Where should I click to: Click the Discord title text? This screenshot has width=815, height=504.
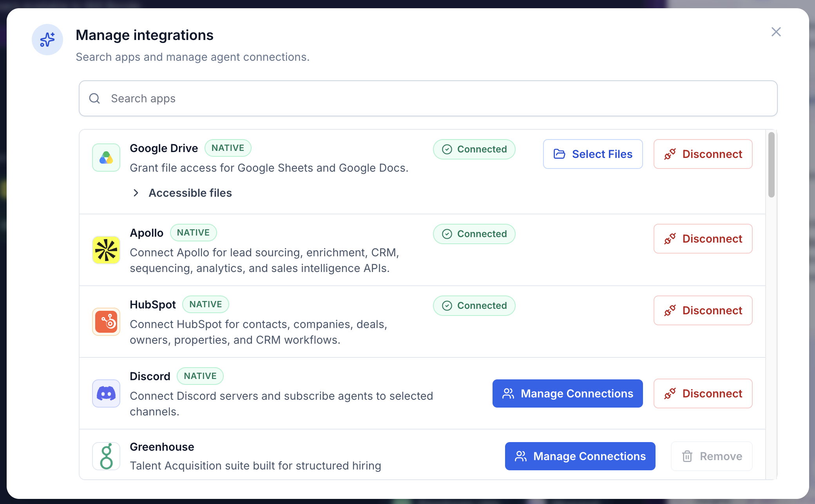click(x=150, y=376)
